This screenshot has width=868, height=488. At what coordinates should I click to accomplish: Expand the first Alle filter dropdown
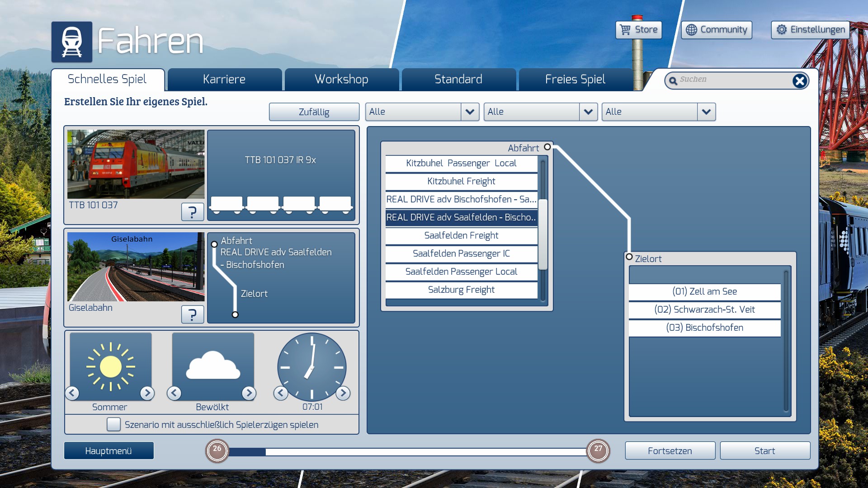pos(470,112)
